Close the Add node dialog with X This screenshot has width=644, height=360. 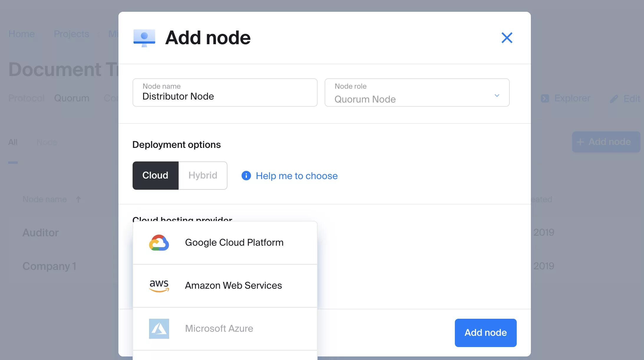507,38
